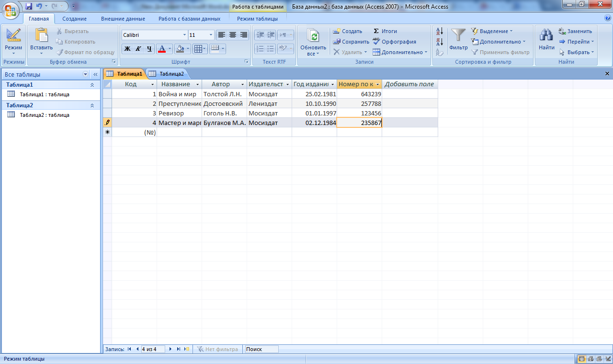Image resolution: width=613 pixels, height=364 pixels.
Task: Apply the red font color
Action: [161, 49]
